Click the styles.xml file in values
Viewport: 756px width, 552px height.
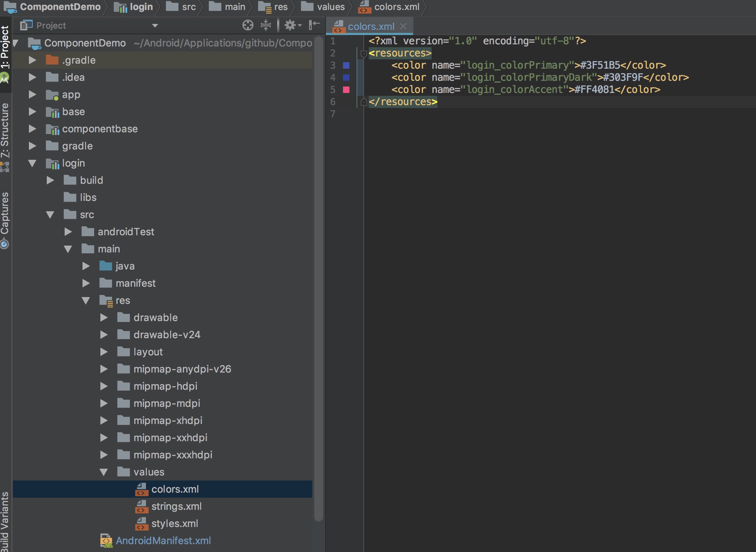[174, 523]
